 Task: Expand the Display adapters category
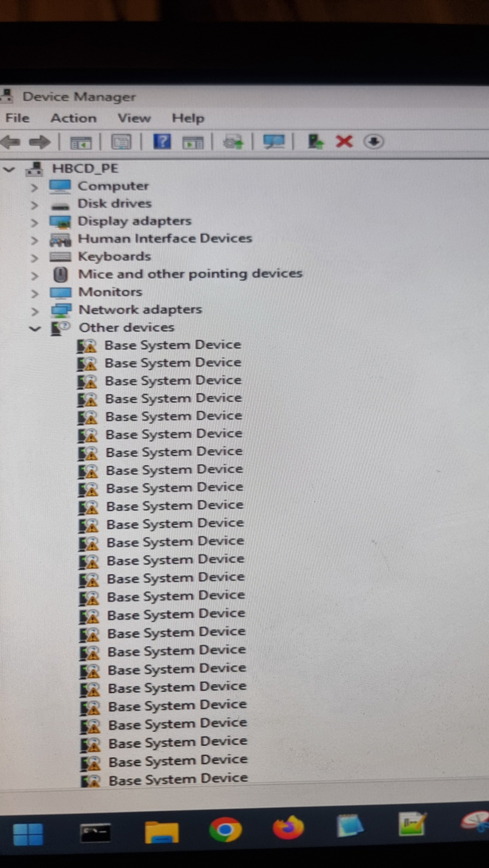point(34,223)
